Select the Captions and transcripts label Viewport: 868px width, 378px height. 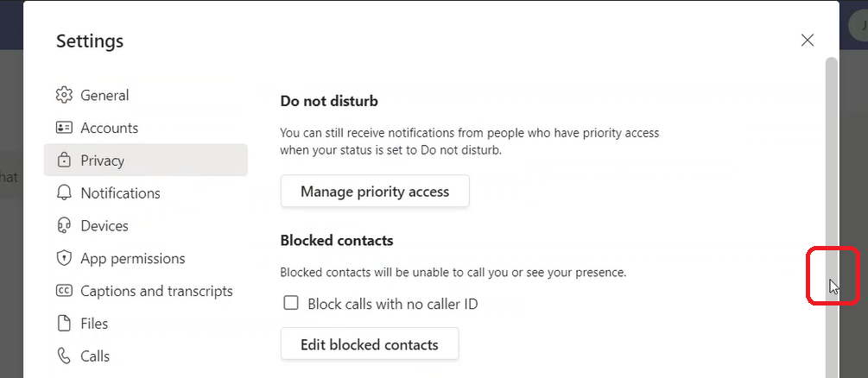[x=156, y=291]
